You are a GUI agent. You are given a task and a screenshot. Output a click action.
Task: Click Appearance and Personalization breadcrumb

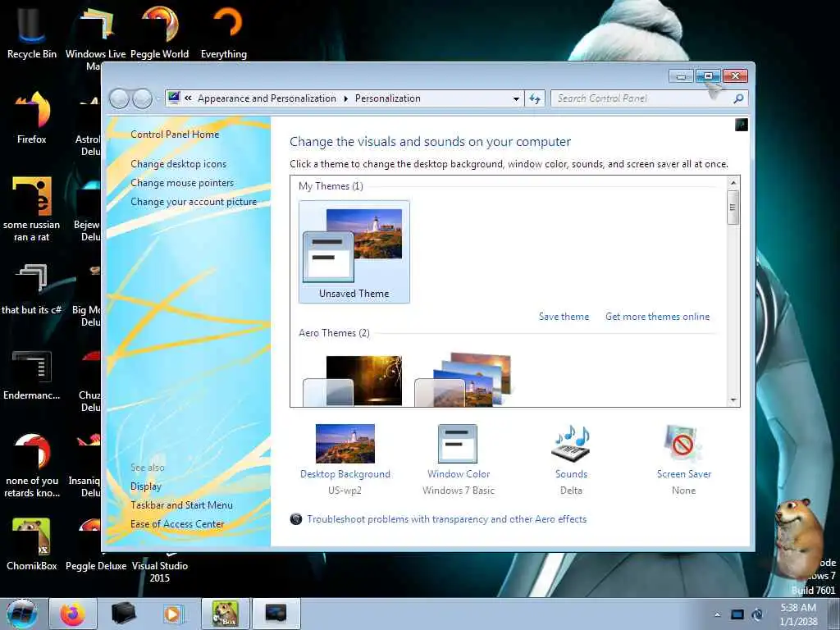(267, 98)
